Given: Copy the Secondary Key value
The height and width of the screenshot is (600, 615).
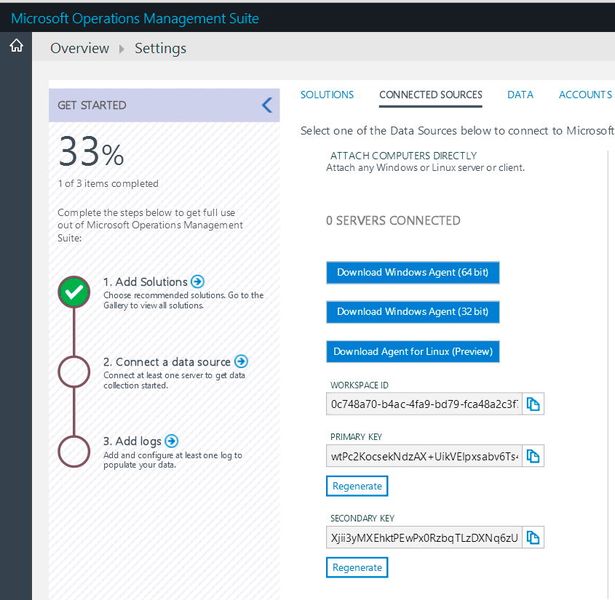Looking at the screenshot, I should pos(533,537).
